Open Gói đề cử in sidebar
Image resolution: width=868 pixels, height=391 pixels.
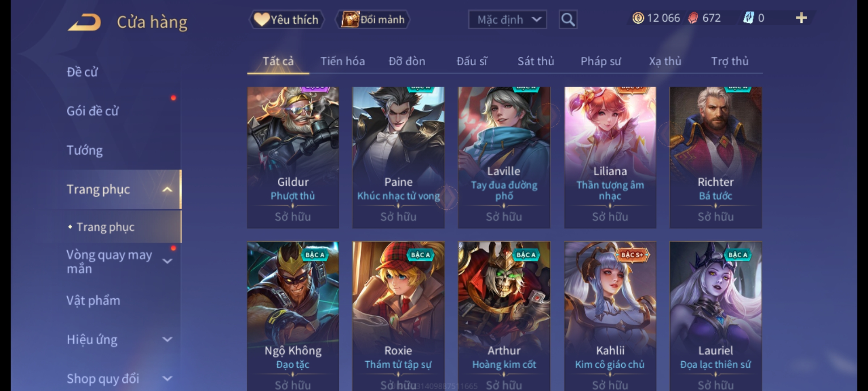(93, 111)
